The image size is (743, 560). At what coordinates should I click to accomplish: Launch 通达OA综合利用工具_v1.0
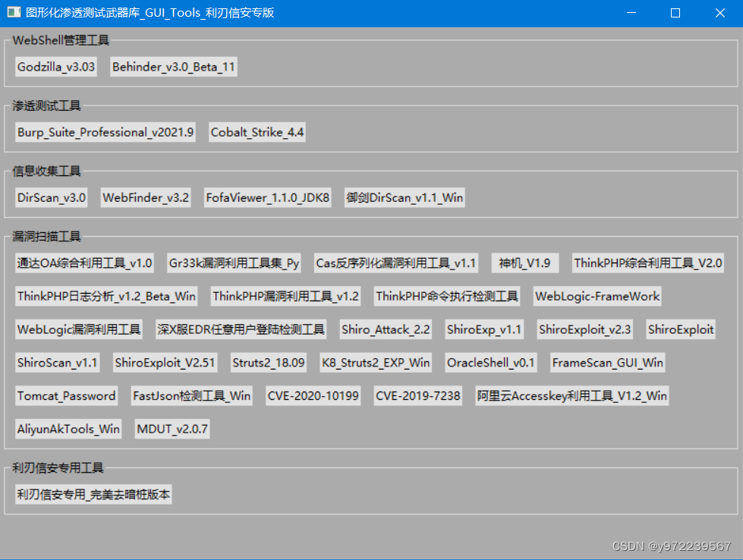click(x=84, y=263)
